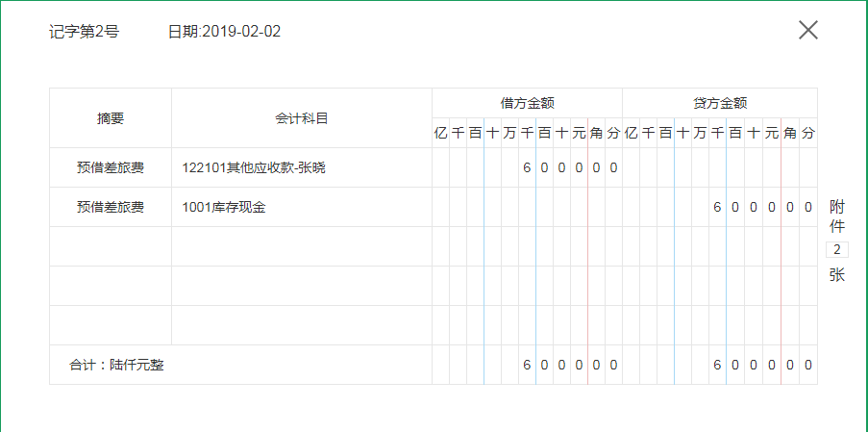Select the account 1001库存现金
Screen dimensions: 868x432
pos(224,208)
